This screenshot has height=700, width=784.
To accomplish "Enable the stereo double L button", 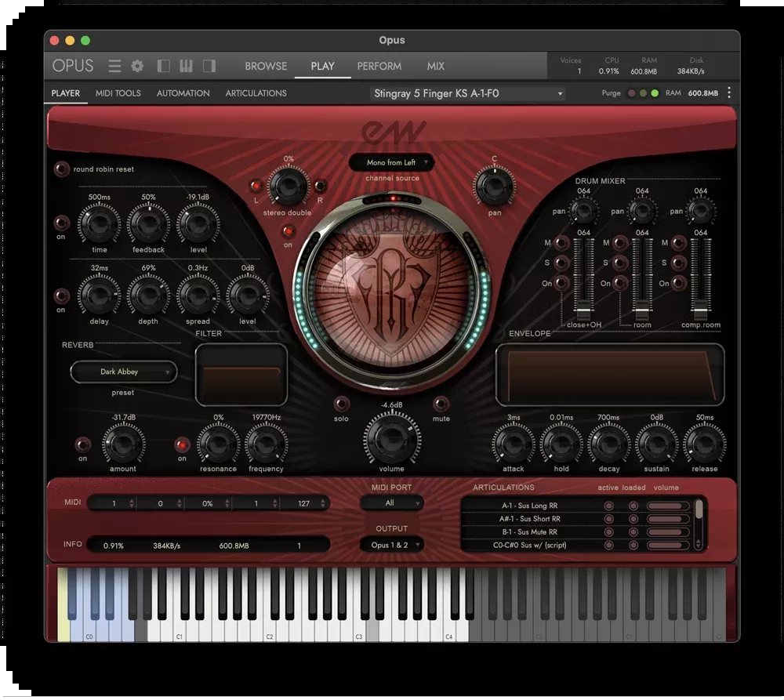I will point(256,186).
